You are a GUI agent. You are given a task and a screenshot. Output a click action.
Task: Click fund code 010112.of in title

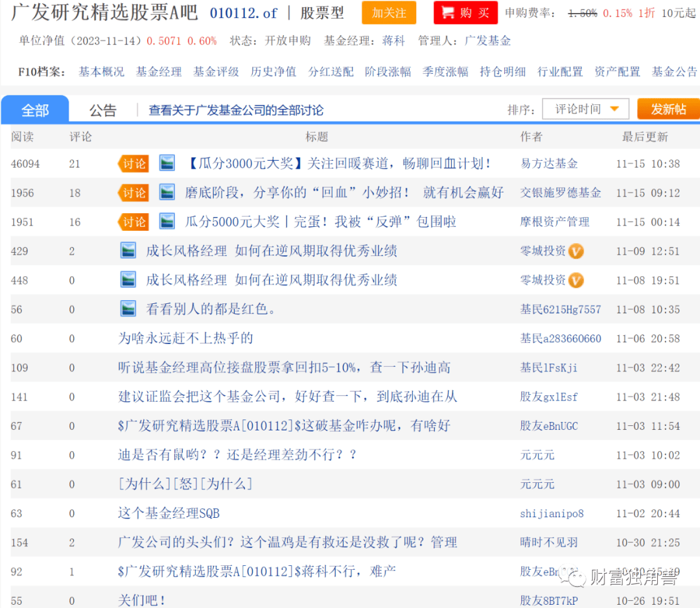pos(243,14)
